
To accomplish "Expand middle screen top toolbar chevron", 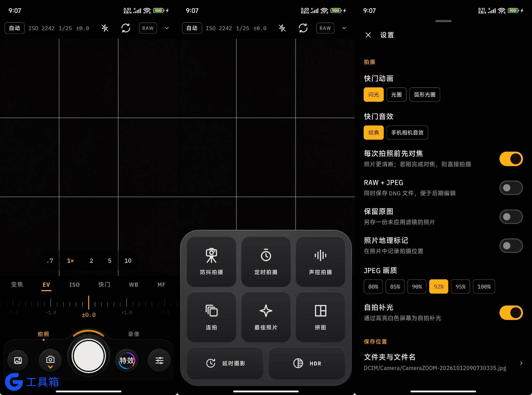I will coord(344,28).
